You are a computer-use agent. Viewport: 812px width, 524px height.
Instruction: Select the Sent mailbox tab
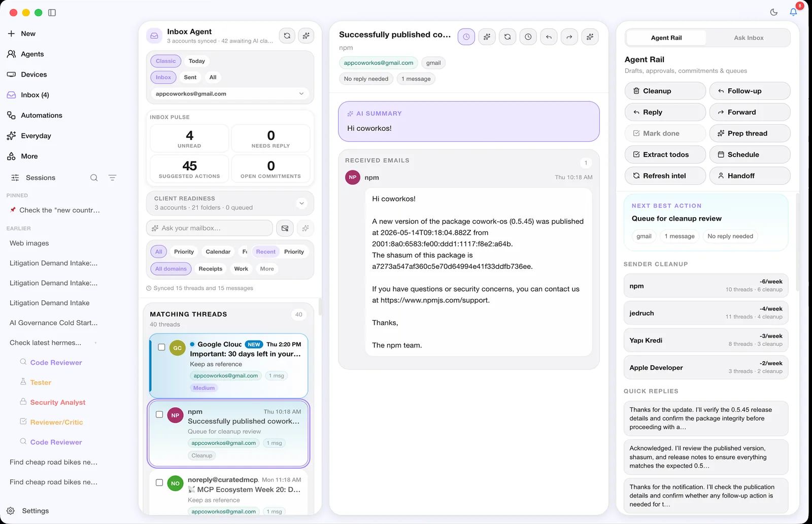[190, 77]
